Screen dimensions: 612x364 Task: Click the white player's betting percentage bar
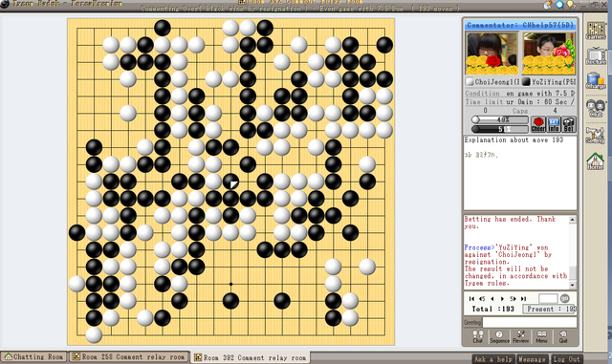pyautogui.click(x=499, y=119)
